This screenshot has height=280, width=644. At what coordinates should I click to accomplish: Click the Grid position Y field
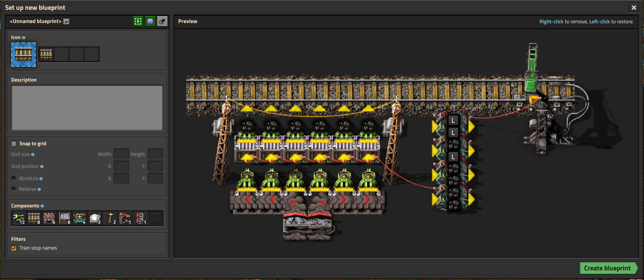[x=155, y=166]
